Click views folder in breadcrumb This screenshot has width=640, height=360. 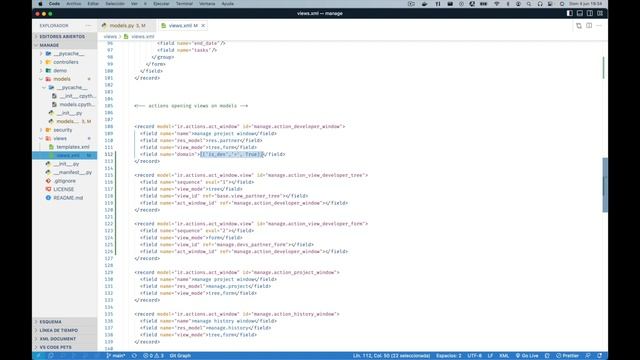coord(110,37)
